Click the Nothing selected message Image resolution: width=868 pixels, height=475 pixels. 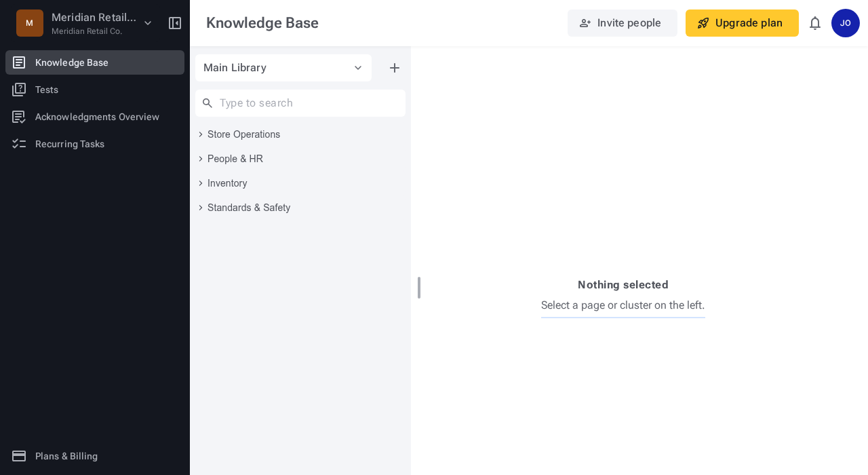pyautogui.click(x=623, y=285)
